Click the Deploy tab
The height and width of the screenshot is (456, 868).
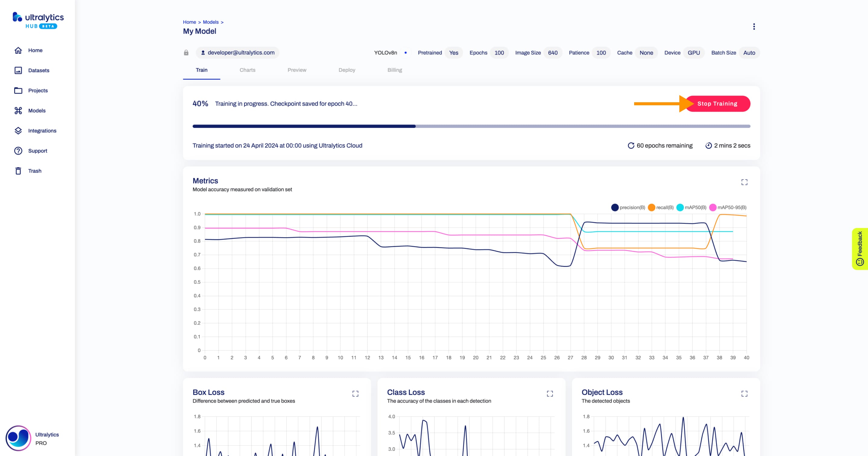pyautogui.click(x=347, y=69)
